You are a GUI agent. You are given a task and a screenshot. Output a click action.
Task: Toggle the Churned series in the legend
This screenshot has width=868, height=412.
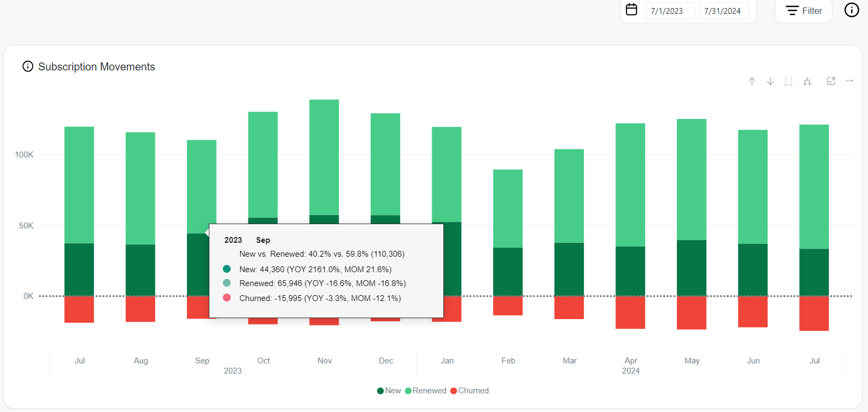(x=470, y=391)
